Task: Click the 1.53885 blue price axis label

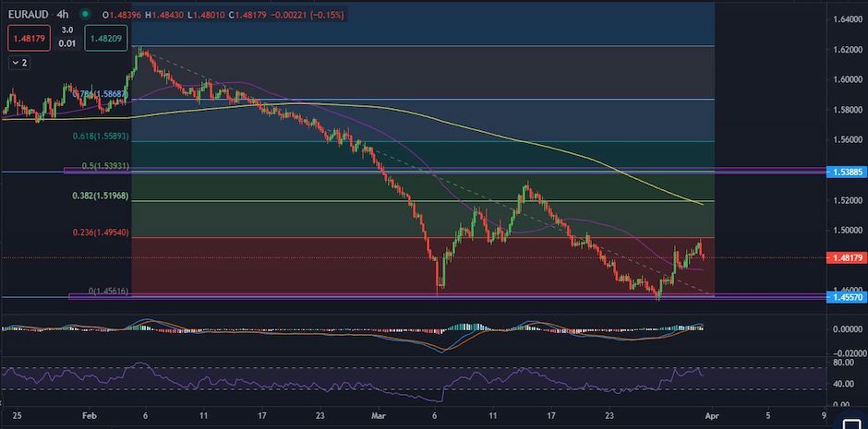Action: click(845, 173)
